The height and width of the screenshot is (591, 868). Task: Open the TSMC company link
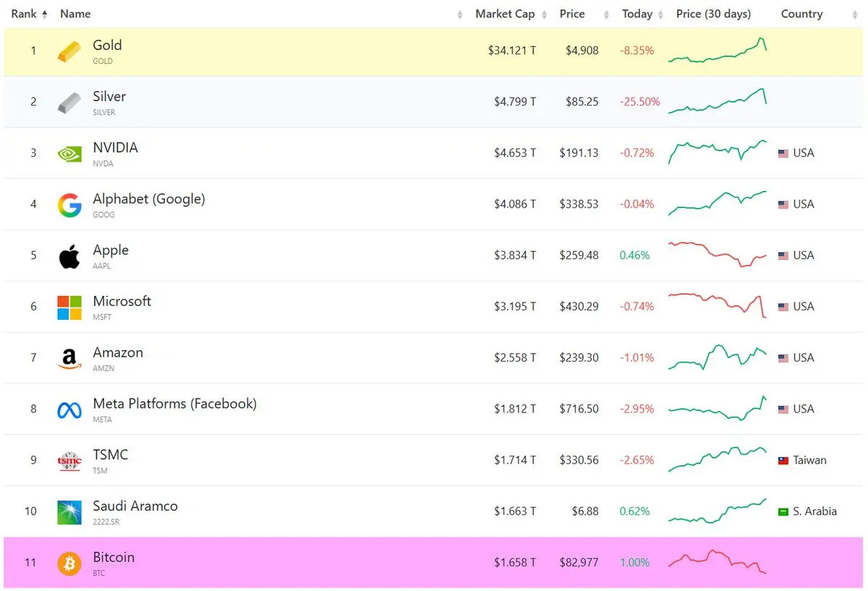tap(111, 455)
